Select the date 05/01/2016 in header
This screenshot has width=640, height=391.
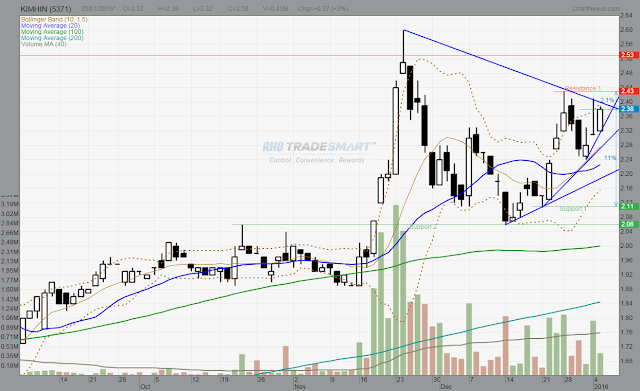coord(98,9)
